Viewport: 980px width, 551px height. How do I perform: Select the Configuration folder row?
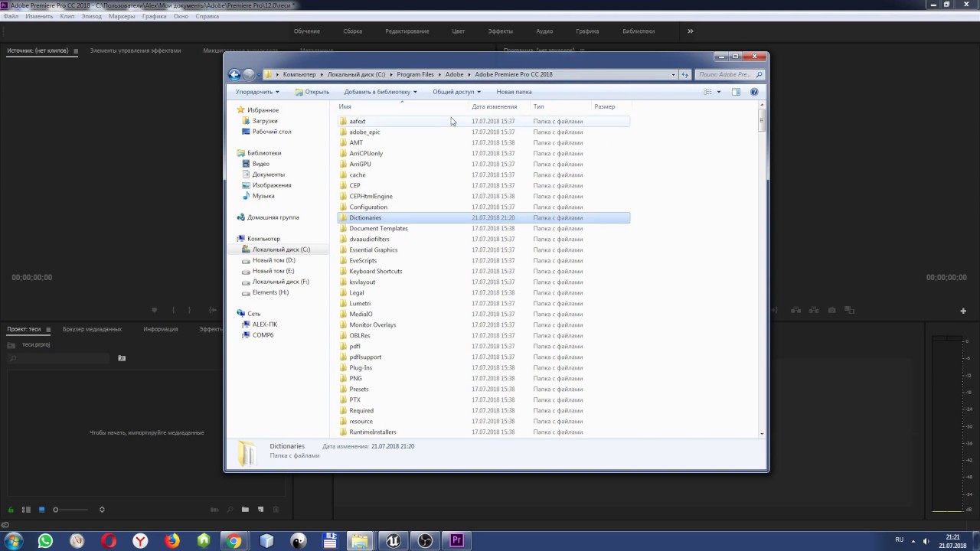point(483,207)
